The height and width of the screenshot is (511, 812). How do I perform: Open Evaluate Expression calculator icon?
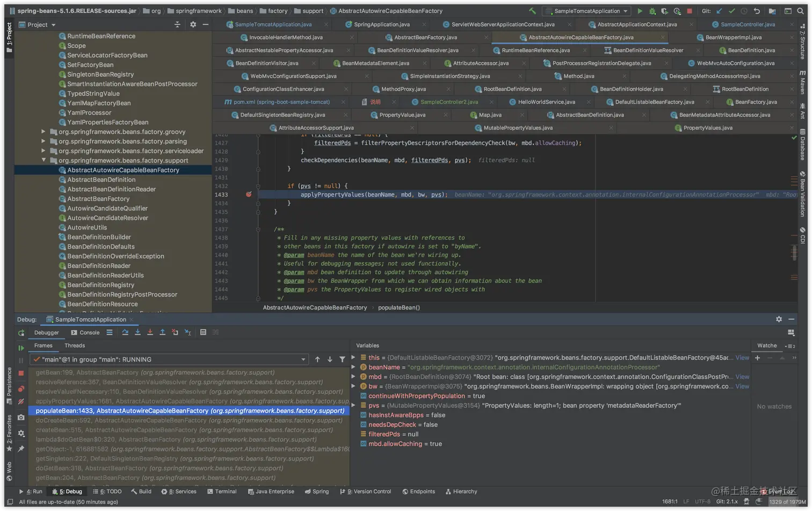pos(203,333)
